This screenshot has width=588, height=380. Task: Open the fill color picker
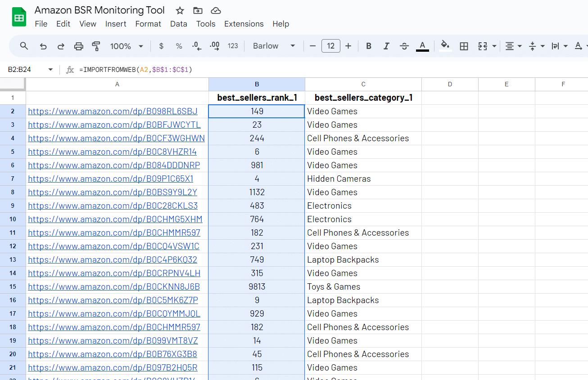coord(445,46)
